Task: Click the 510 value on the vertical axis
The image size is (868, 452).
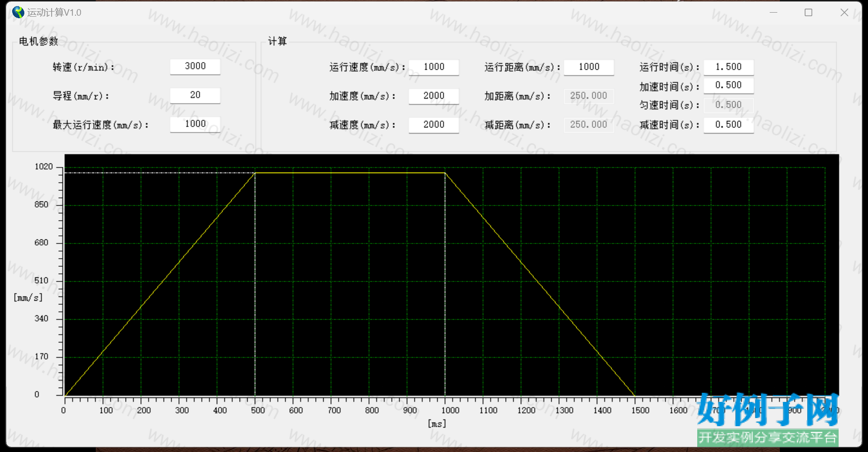Action: coord(42,280)
